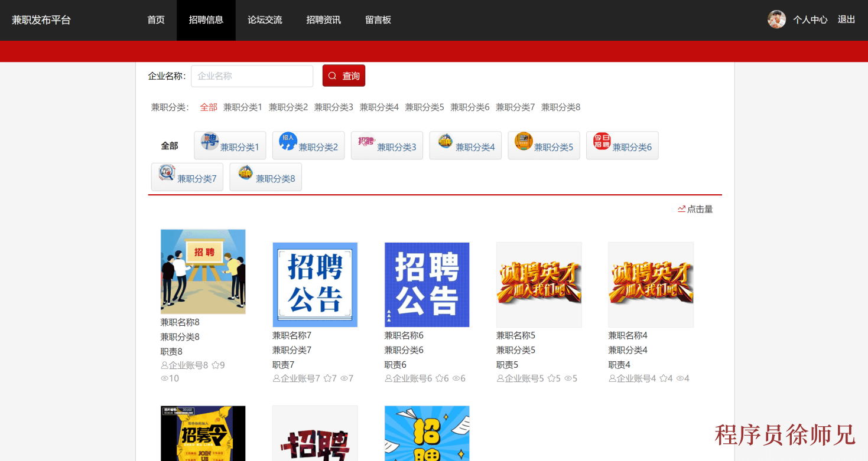Select the 招聘 icon beside 兼职分类3
Viewport: 868px width, 461px height.
365,142
